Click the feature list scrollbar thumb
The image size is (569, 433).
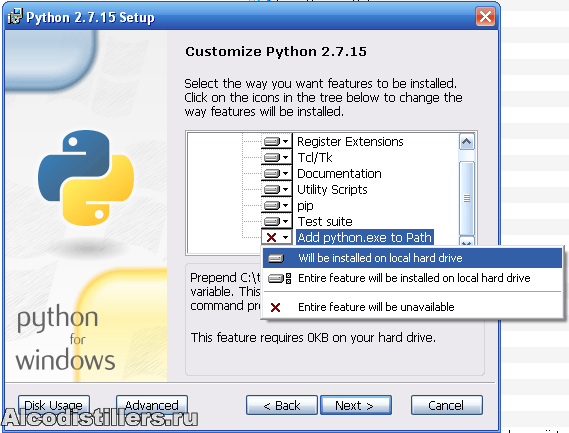coord(467,198)
